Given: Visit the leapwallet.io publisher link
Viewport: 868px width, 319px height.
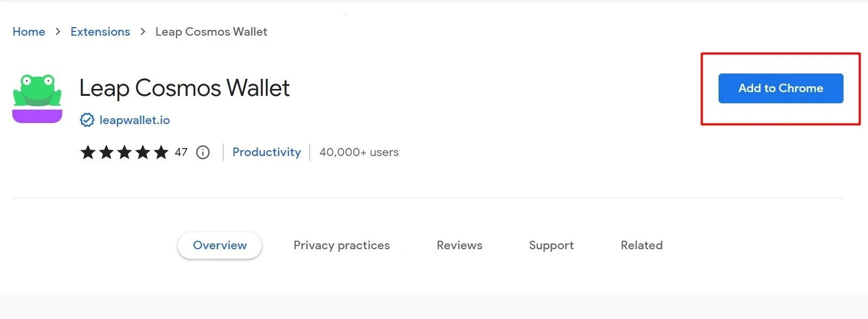Looking at the screenshot, I should click(135, 120).
